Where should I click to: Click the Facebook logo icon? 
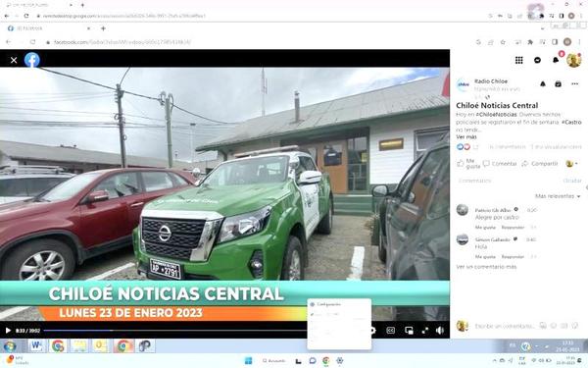(x=32, y=60)
